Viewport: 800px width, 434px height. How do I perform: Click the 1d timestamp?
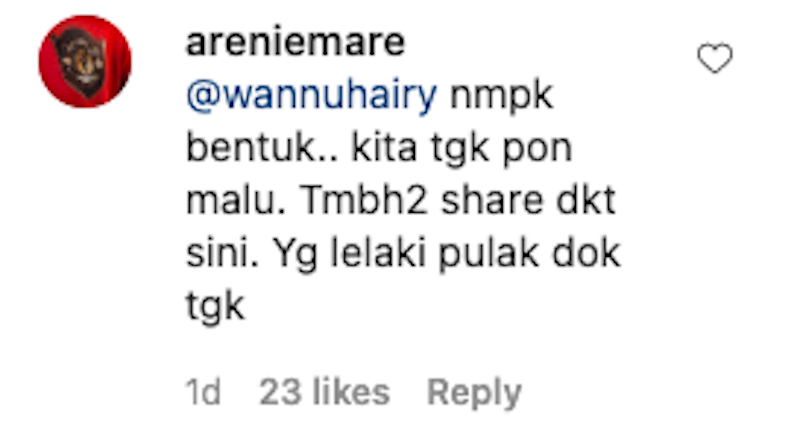203,392
